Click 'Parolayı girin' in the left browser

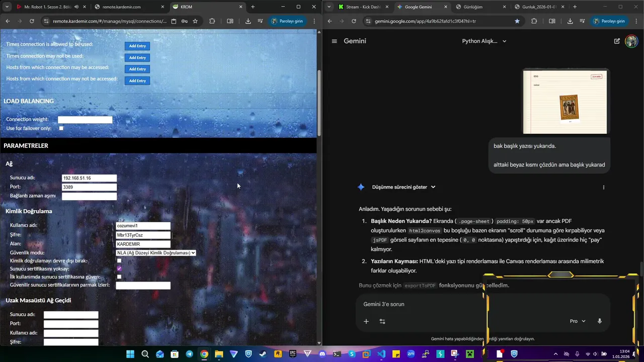(286, 21)
